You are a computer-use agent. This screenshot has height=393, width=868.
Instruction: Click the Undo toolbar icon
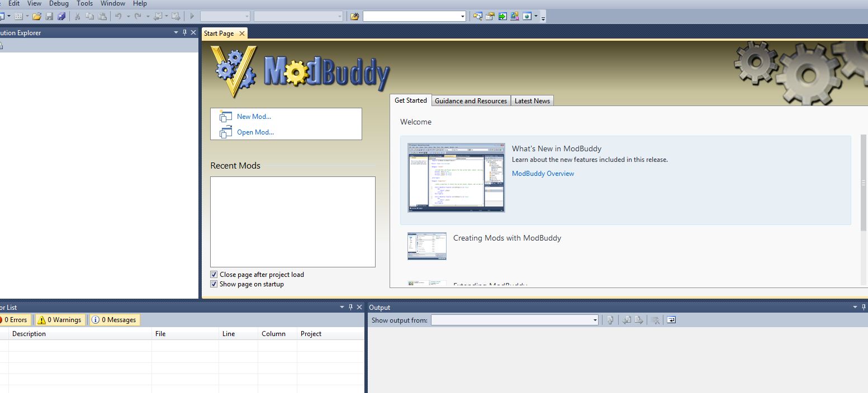pyautogui.click(x=118, y=16)
